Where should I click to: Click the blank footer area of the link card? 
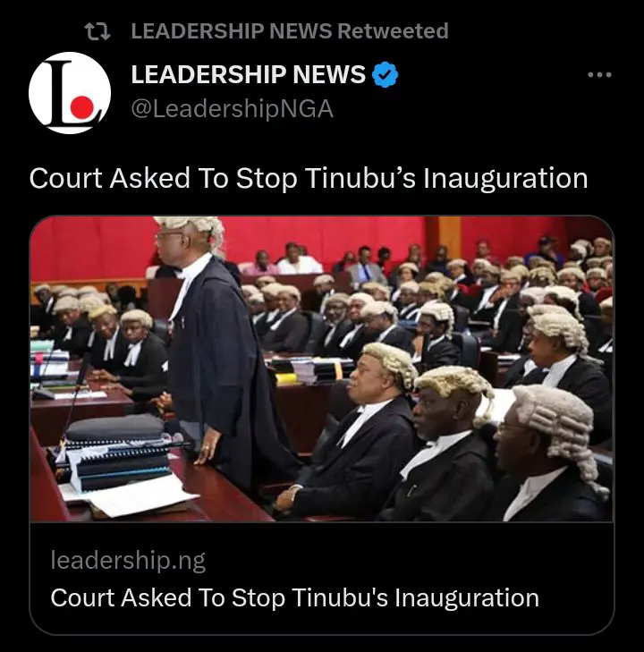tap(322, 622)
